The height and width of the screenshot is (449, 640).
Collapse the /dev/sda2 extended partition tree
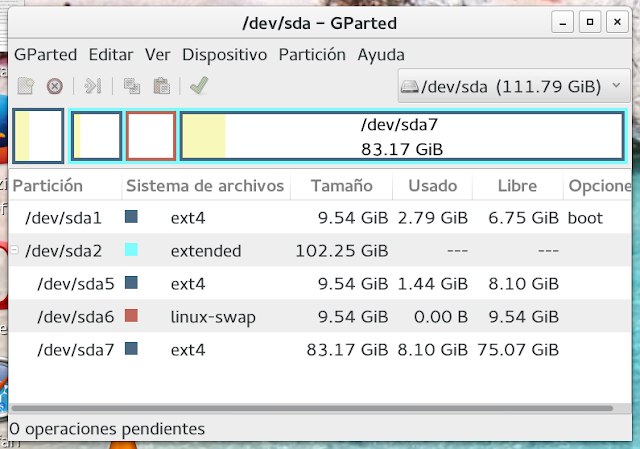[14, 250]
